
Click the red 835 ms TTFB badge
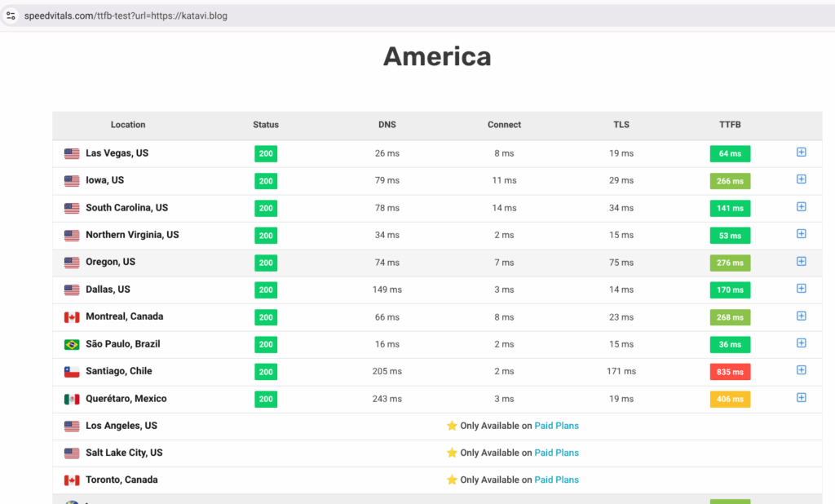[730, 372]
